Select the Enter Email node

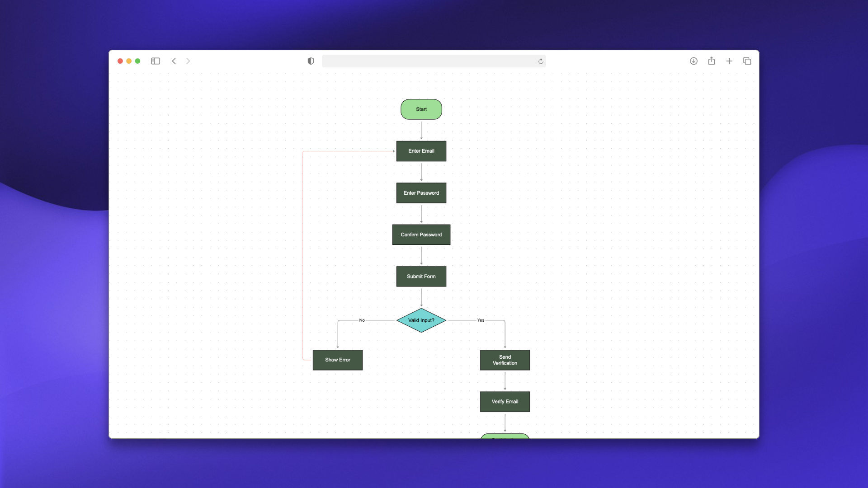(421, 151)
